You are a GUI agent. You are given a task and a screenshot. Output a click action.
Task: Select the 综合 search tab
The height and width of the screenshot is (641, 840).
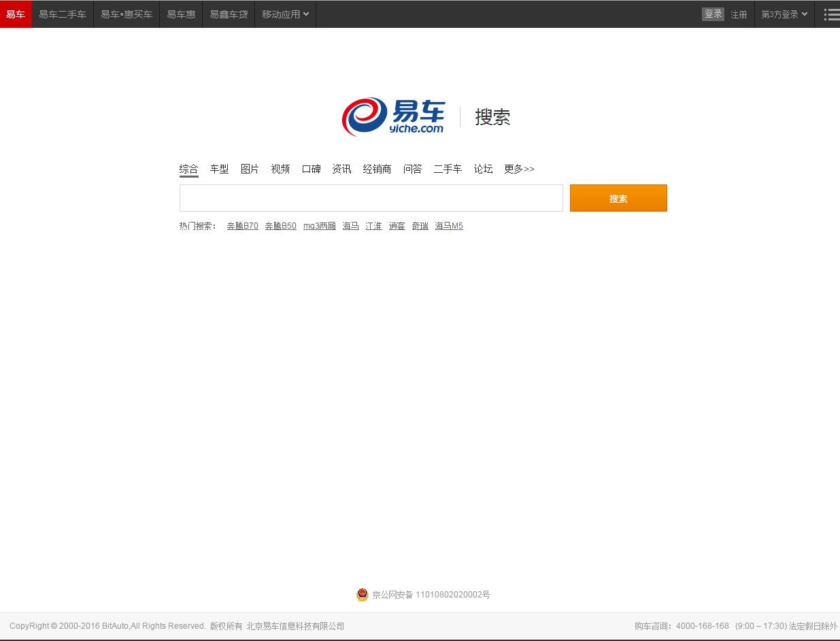tap(188, 169)
